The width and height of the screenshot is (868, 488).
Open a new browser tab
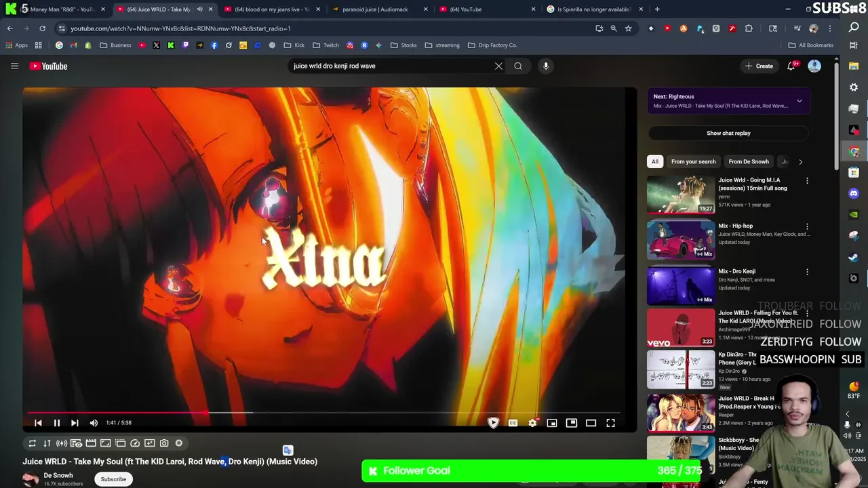click(x=657, y=9)
